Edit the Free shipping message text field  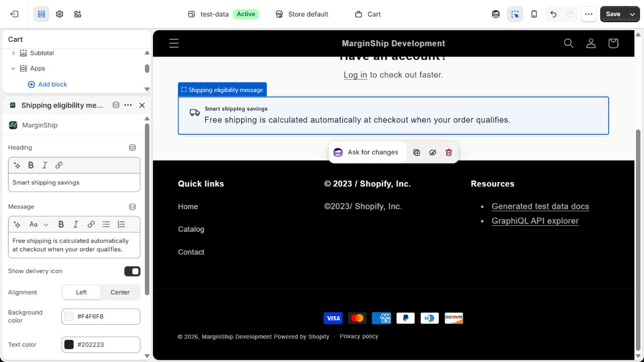tap(74, 245)
